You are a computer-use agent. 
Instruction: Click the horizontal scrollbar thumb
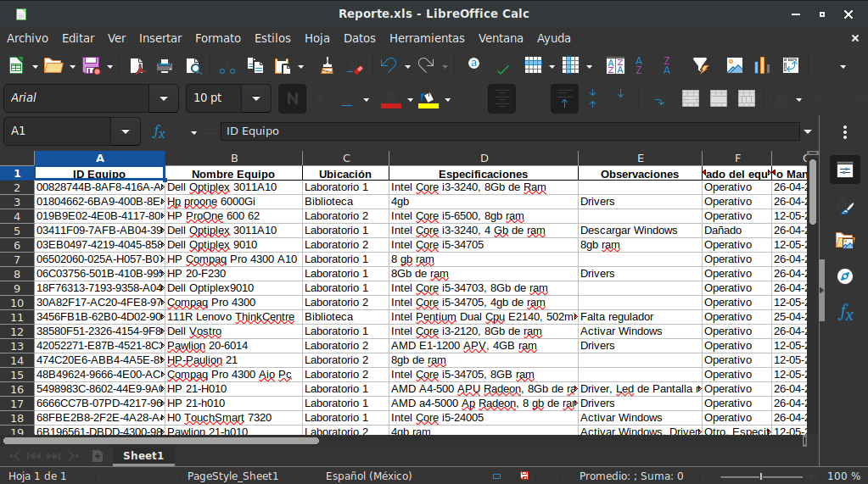(161, 441)
